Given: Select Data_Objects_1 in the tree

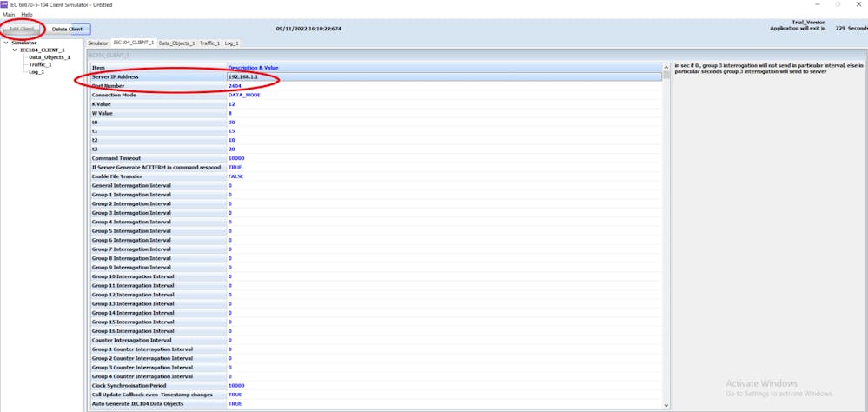Looking at the screenshot, I should [50, 57].
